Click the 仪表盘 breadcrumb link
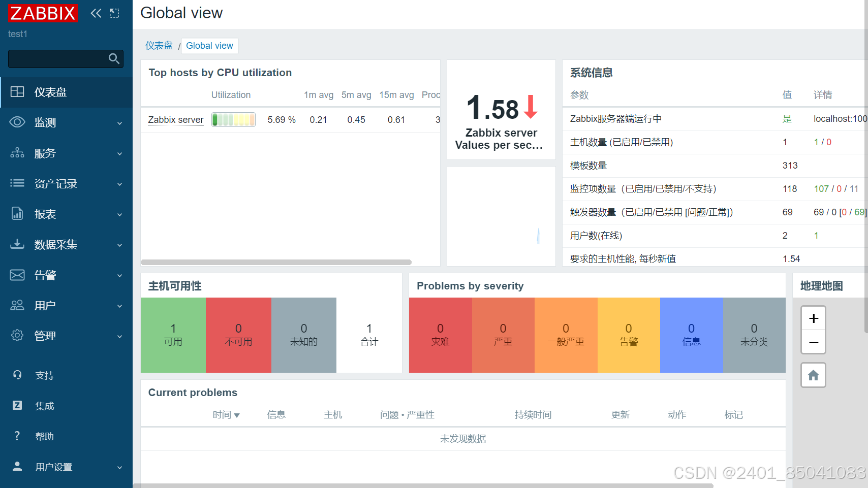 click(159, 46)
